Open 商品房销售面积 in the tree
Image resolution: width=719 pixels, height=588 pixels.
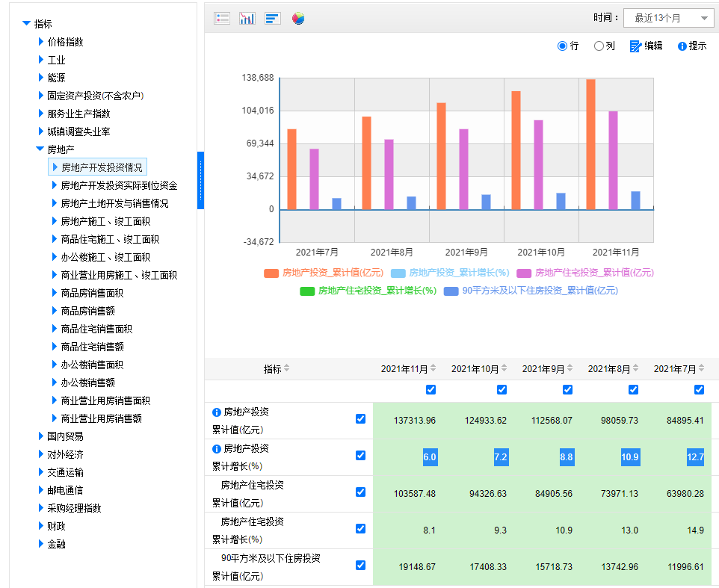[x=92, y=293]
